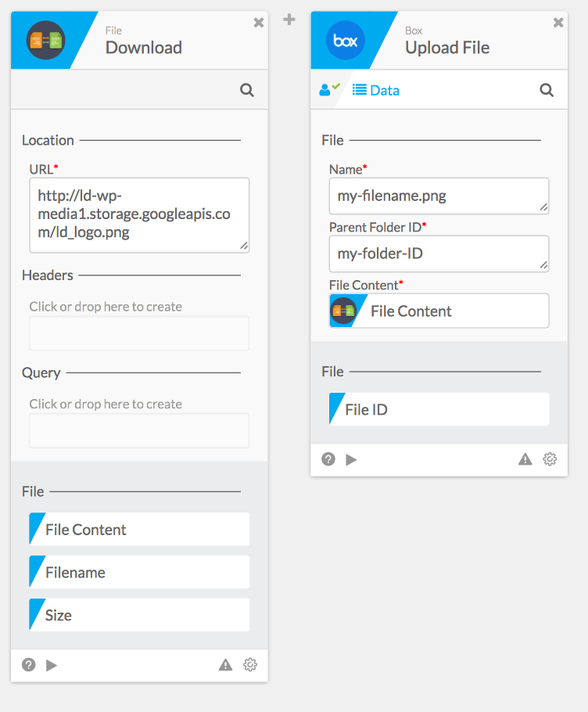Select the Size output field

tap(139, 615)
